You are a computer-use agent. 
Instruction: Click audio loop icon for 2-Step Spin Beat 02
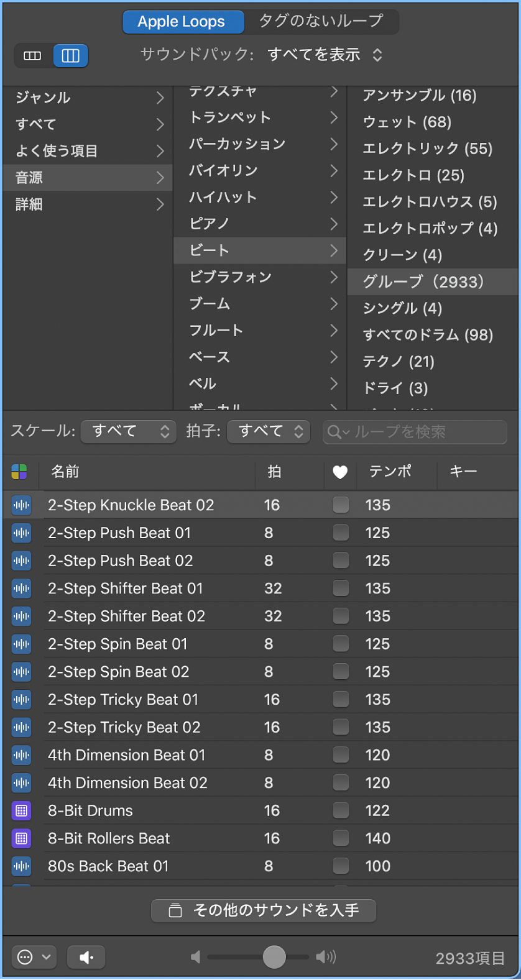tap(21, 672)
